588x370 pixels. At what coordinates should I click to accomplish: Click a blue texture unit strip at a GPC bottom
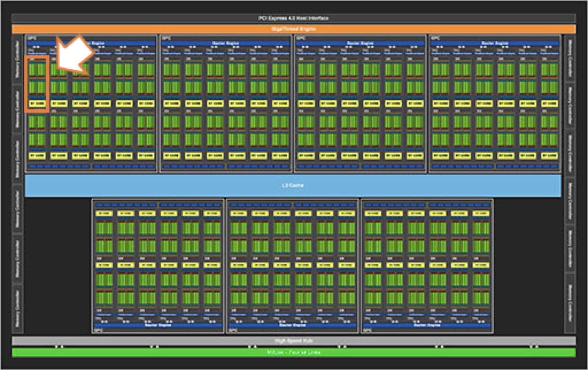point(86,167)
